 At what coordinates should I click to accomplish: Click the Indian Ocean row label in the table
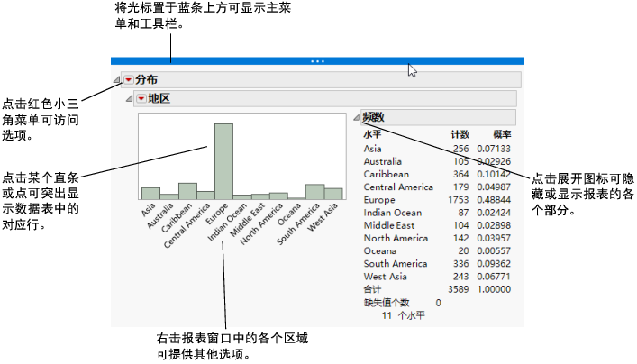393,213
